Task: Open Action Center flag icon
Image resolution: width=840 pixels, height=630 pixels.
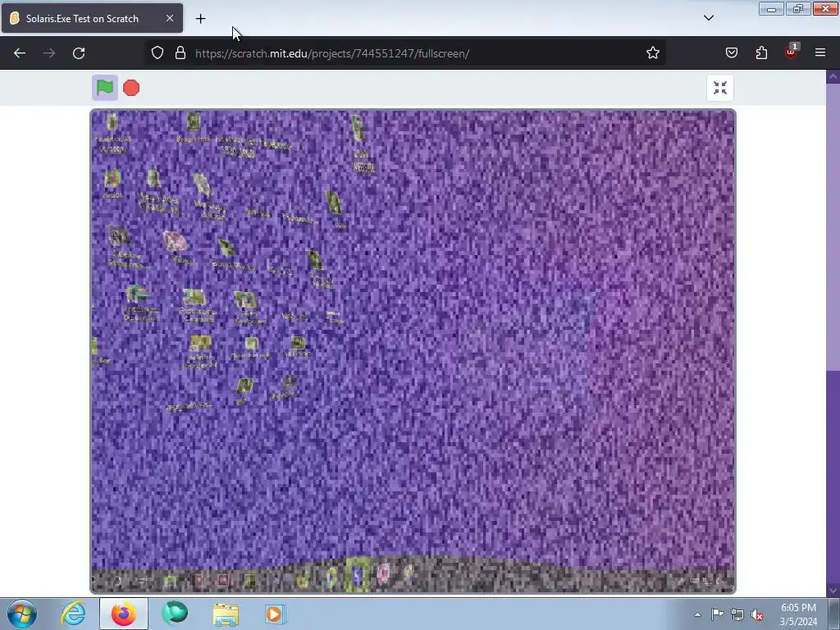Action: (x=717, y=614)
